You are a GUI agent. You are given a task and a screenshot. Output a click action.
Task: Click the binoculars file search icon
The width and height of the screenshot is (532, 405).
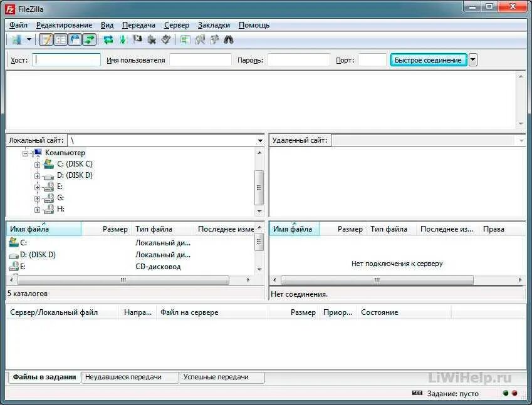pyautogui.click(x=229, y=40)
